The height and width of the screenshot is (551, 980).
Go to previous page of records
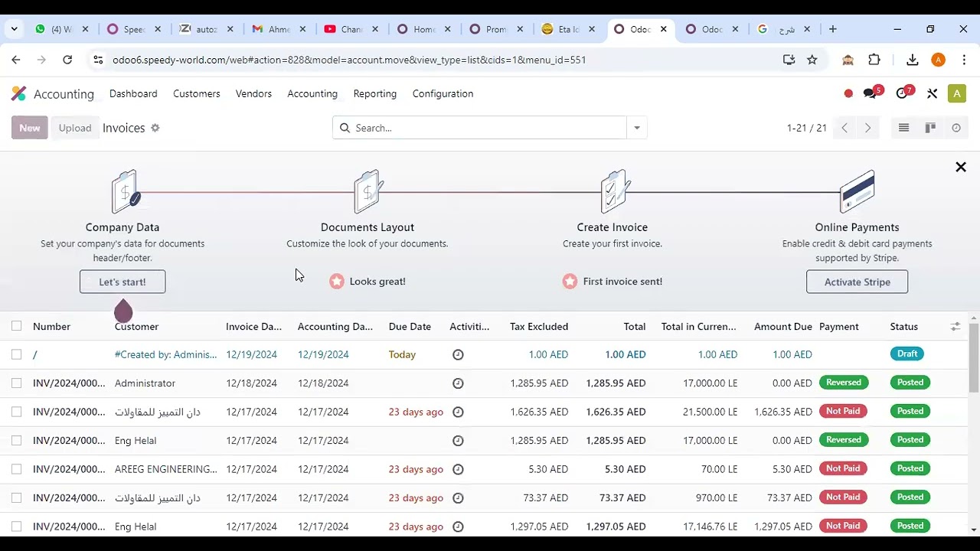coord(844,128)
